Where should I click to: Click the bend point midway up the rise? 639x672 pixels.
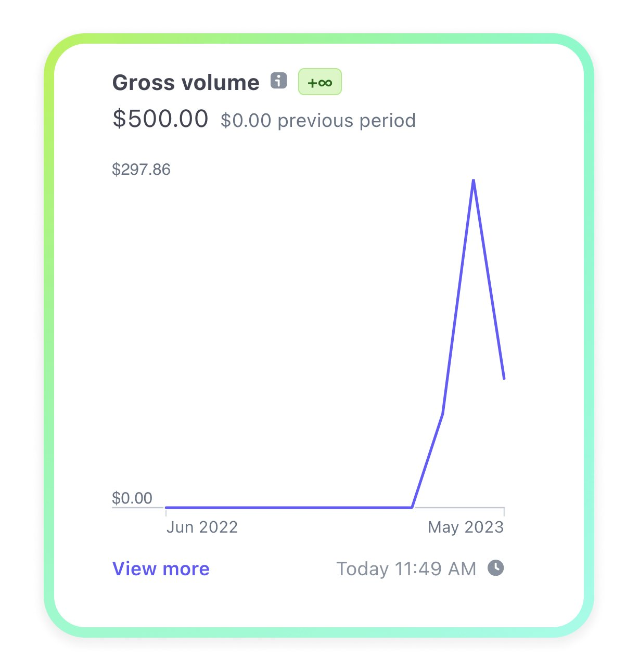[442, 414]
